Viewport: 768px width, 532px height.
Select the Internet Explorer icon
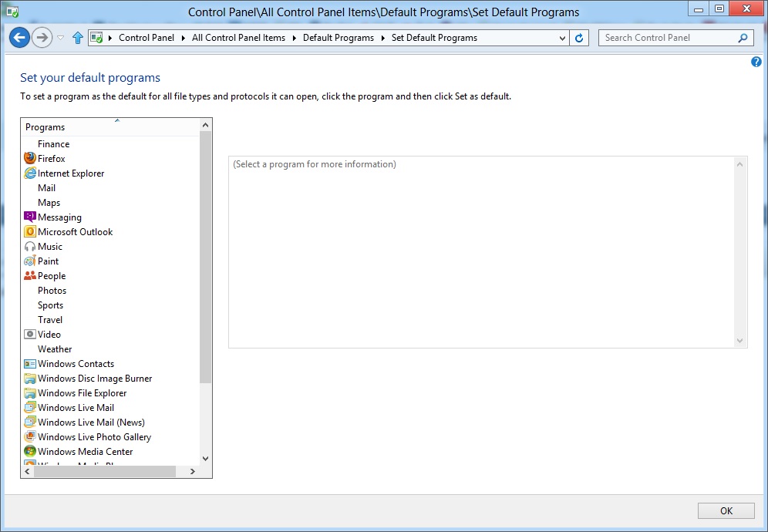(30, 173)
